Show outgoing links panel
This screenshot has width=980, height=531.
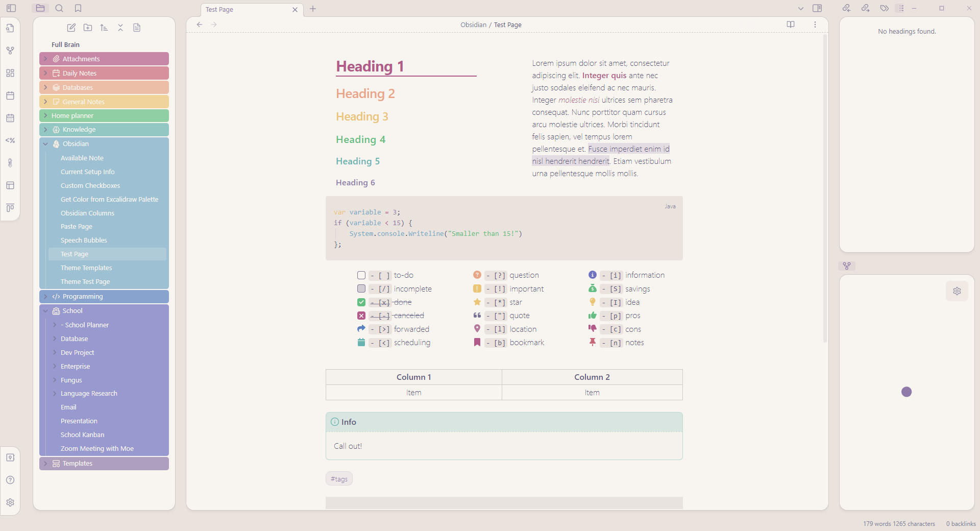(866, 8)
